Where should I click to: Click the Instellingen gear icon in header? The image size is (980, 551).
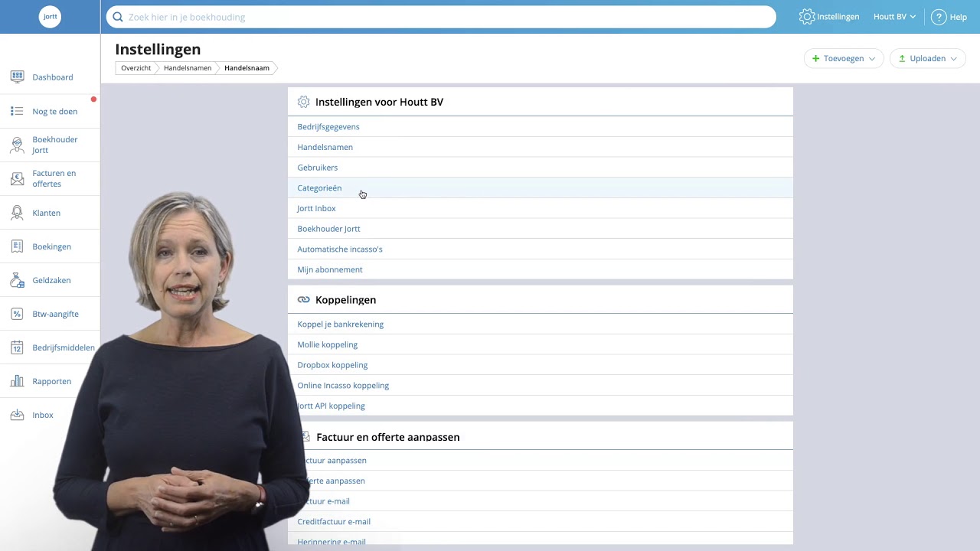[x=806, y=17]
